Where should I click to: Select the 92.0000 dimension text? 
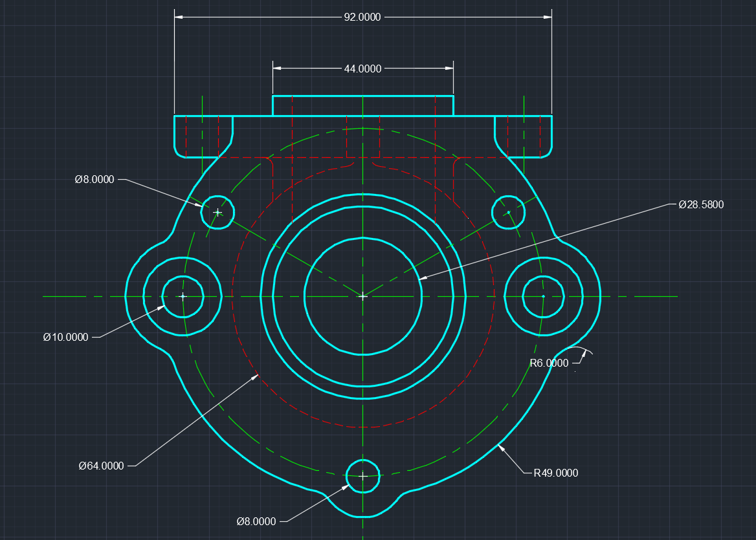pos(362,17)
